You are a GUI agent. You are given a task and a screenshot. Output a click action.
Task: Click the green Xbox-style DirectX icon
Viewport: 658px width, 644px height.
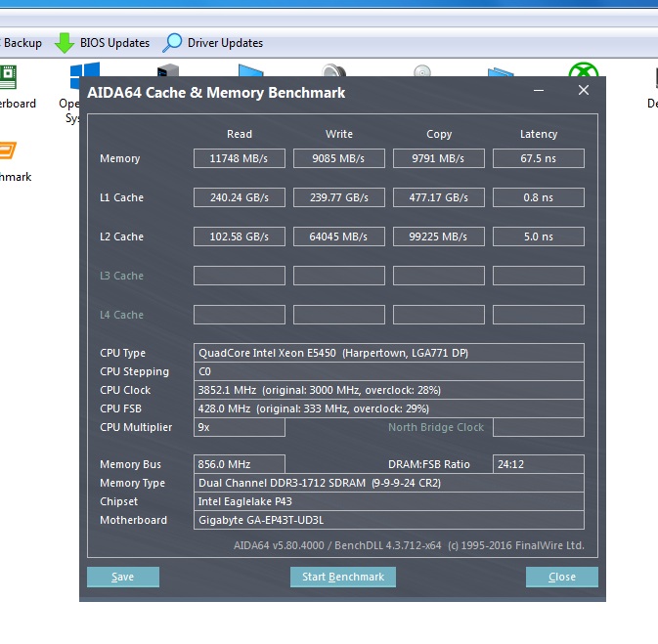click(584, 69)
